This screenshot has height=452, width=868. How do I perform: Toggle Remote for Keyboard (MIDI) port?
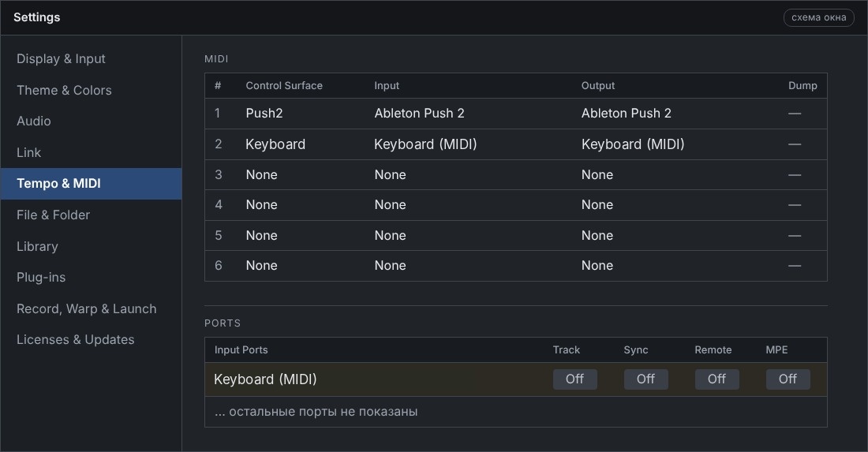coord(716,379)
